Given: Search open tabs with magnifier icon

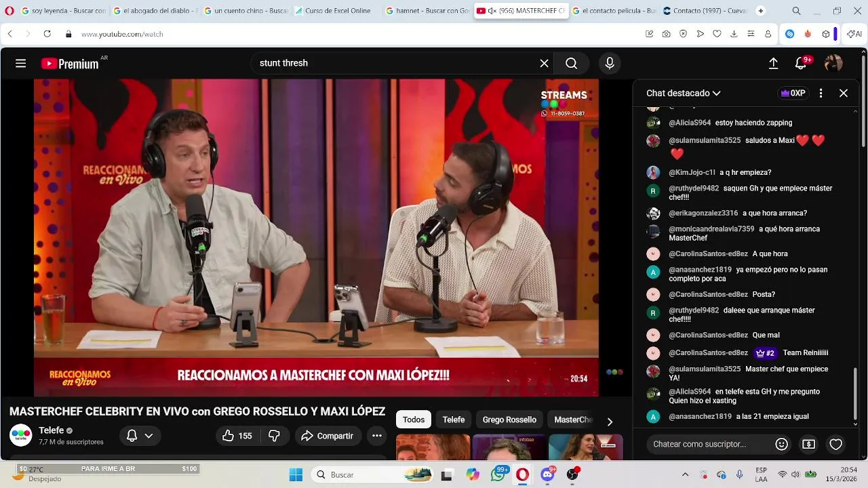Looking at the screenshot, I should pyautogui.click(x=796, y=11).
